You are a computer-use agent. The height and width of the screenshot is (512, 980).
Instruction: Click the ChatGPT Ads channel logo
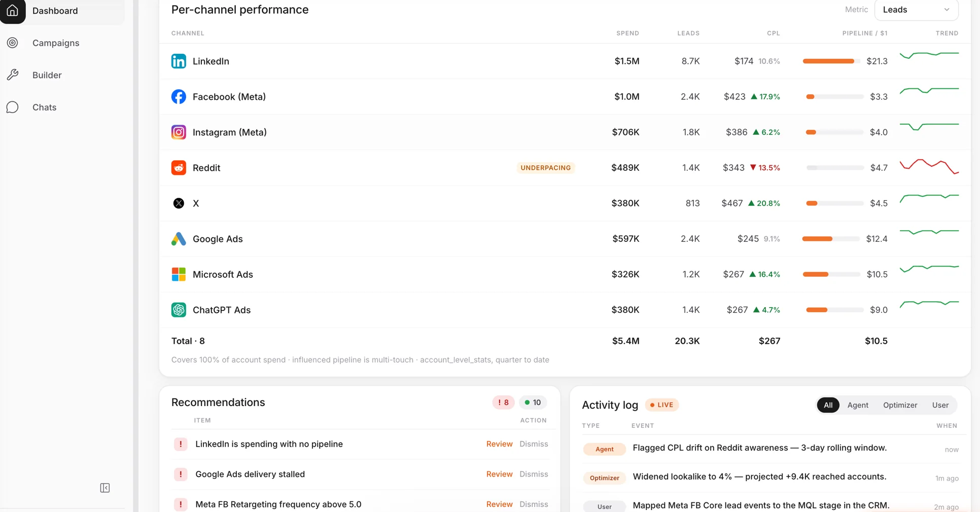[179, 310]
